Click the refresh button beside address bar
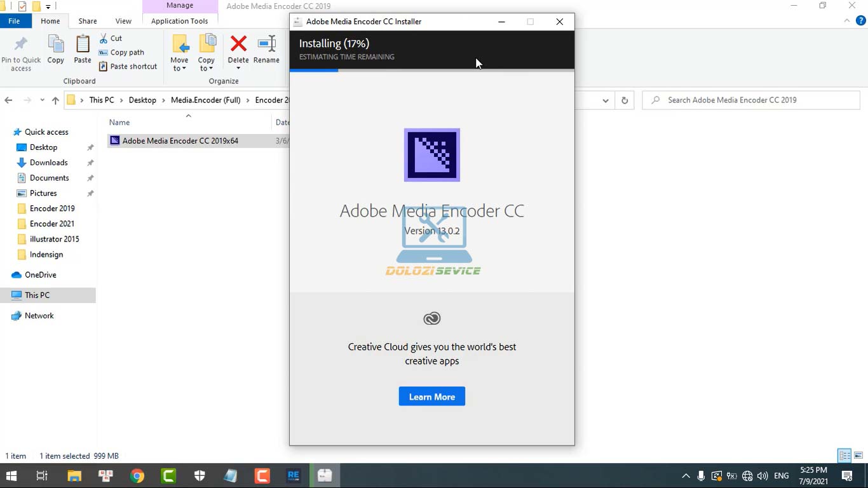This screenshot has height=488, width=868. tap(625, 100)
